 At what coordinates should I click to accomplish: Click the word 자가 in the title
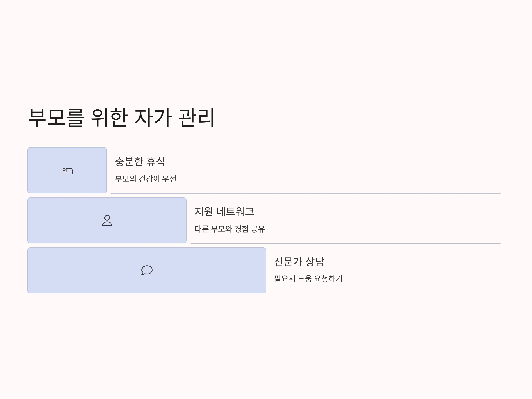coord(153,118)
